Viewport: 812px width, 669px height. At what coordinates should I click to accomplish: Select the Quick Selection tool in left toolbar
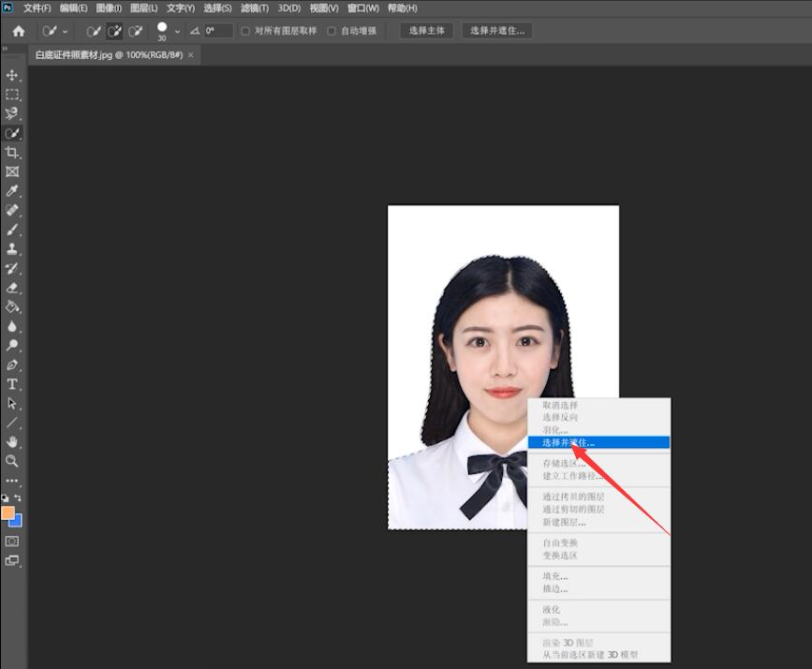pyautogui.click(x=12, y=133)
